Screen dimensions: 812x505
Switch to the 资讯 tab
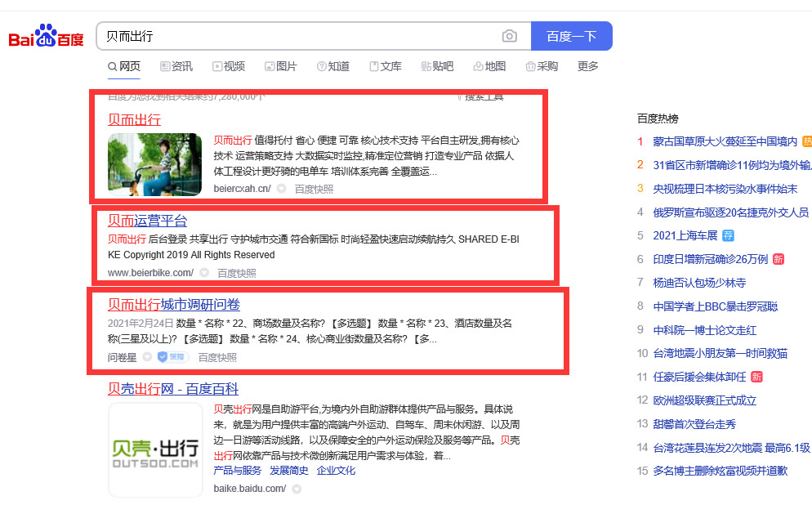(176, 66)
